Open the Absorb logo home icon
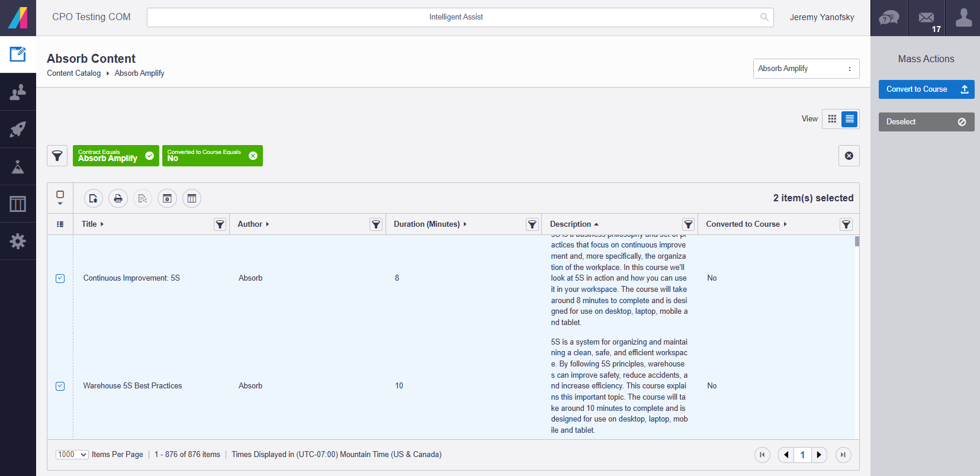Viewport: 980px width, 476px height. pos(18,18)
